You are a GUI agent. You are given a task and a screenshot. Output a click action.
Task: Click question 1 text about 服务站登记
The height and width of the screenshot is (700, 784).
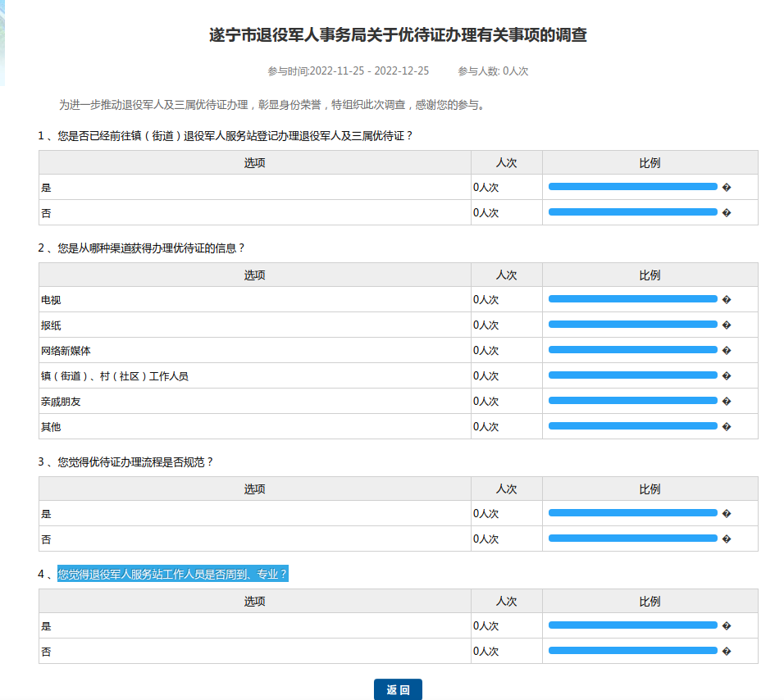[x=235, y=135]
